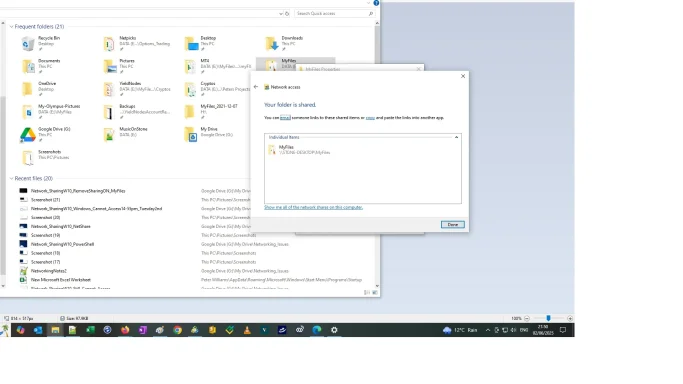Open File Explorer from the taskbar

tap(55, 330)
